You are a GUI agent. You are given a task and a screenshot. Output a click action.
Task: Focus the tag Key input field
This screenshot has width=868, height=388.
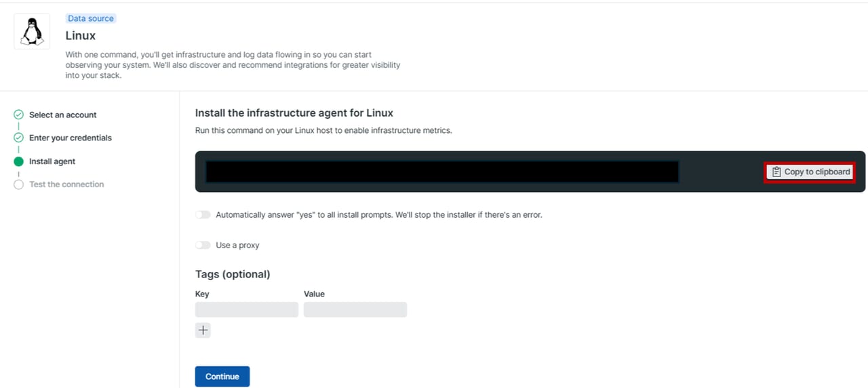pos(247,310)
